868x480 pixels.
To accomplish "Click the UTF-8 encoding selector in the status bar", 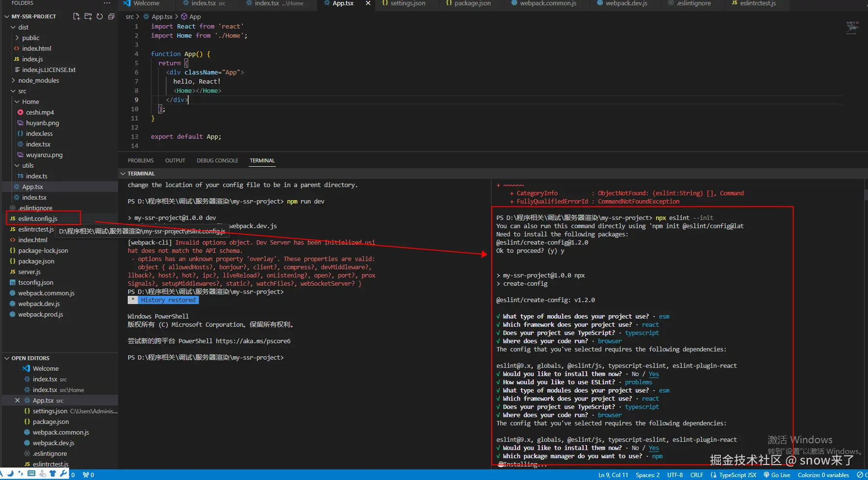I will [674, 475].
